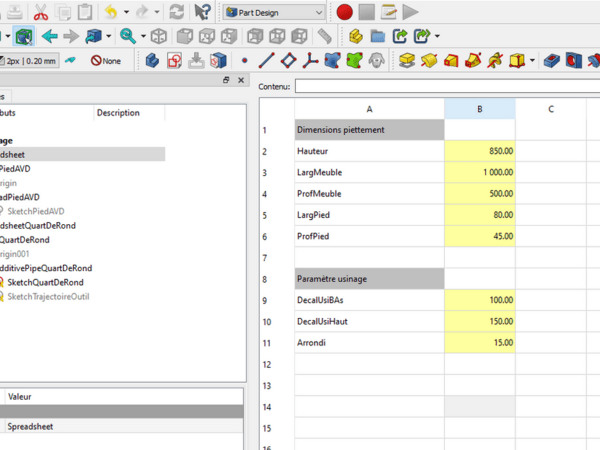Viewport: 600px width, 450px height.
Task: Click the Create body icon
Action: point(152,61)
